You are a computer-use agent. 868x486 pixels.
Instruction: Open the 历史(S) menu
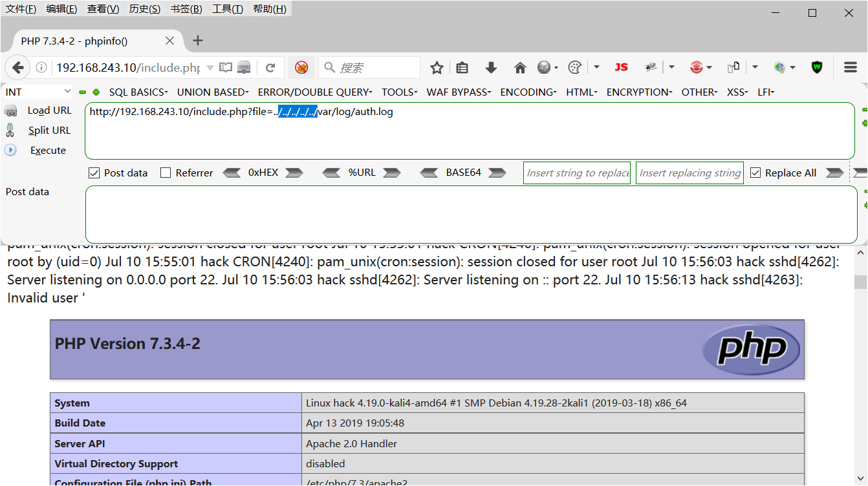click(x=145, y=9)
